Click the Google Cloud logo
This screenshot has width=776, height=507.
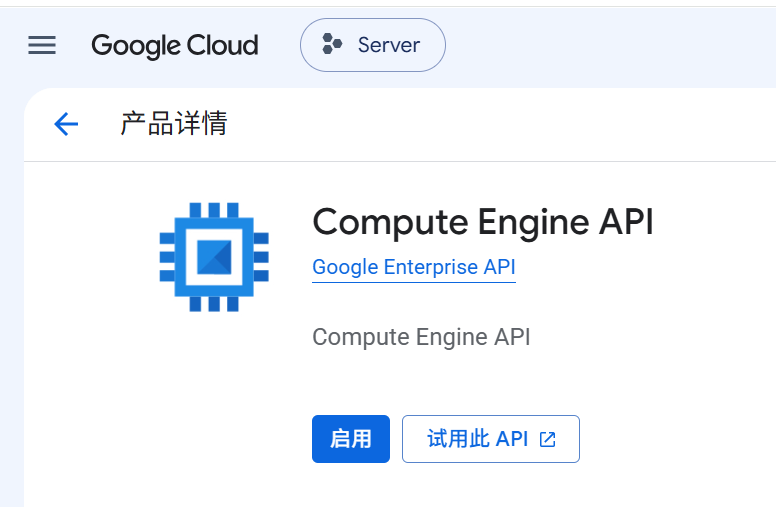pyautogui.click(x=175, y=46)
